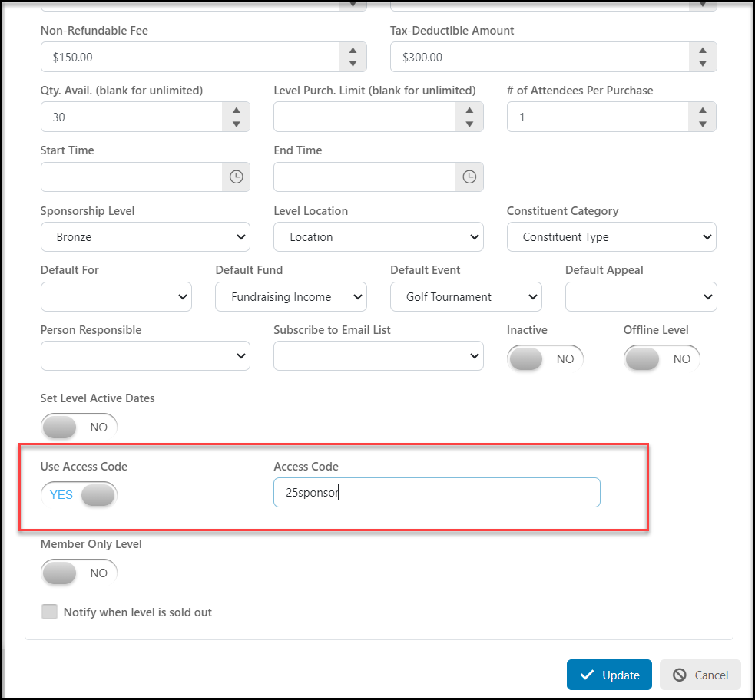Expand the Default For dropdown

(x=116, y=296)
